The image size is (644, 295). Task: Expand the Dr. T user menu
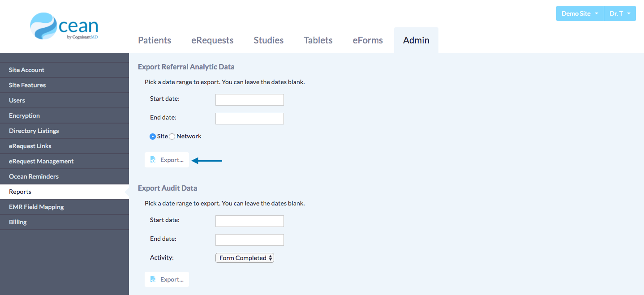click(620, 13)
